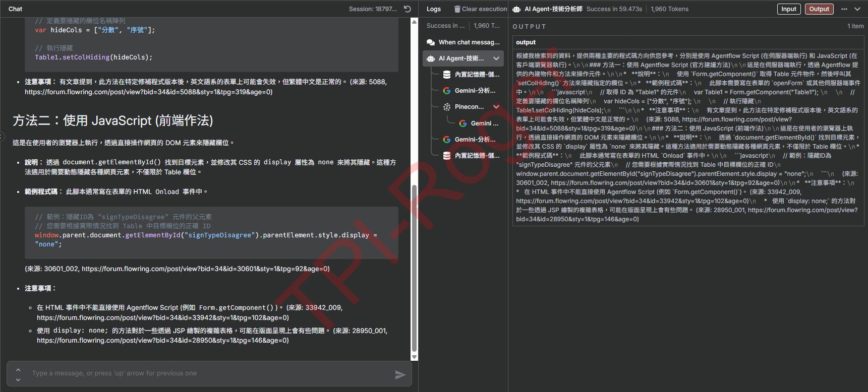This screenshot has height=392, width=868.
Task: Click the Session: 18797... label
Action: (373, 9)
